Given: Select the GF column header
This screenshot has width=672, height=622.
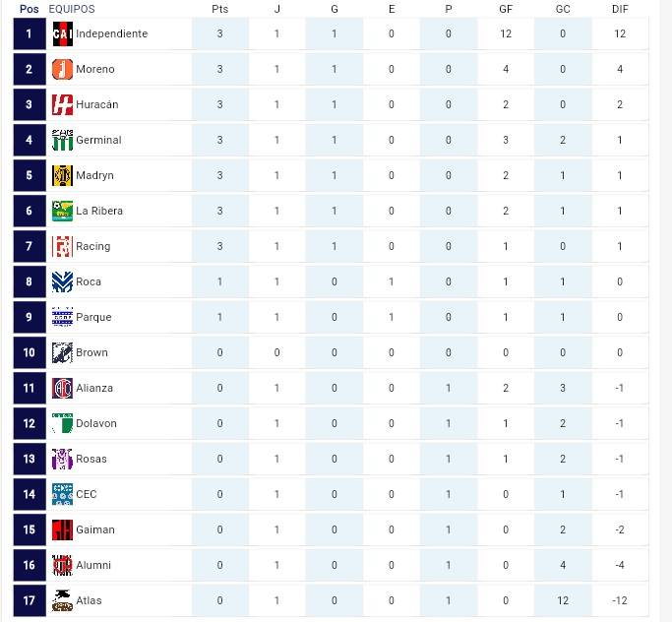Looking at the screenshot, I should click(x=506, y=9).
